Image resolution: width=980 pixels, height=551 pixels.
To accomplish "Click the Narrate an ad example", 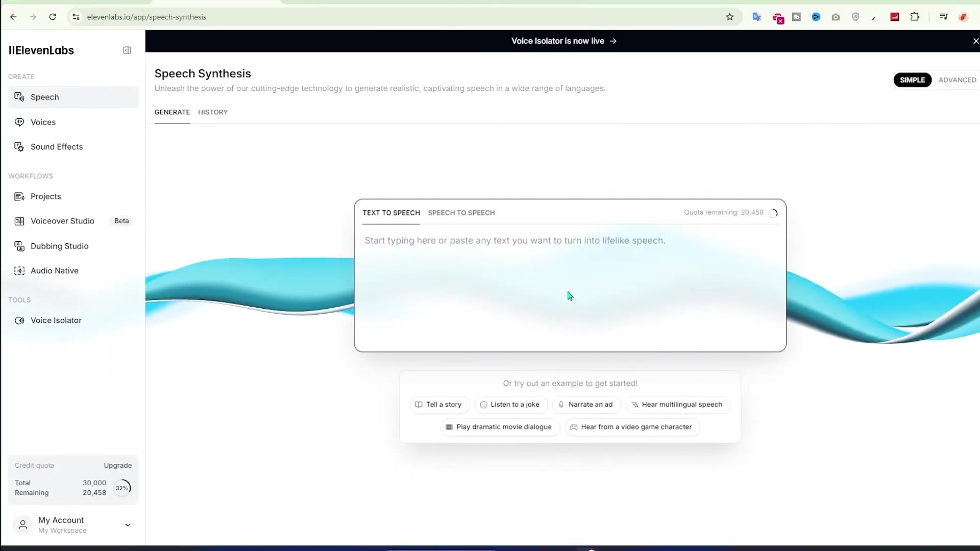I will (x=586, y=405).
